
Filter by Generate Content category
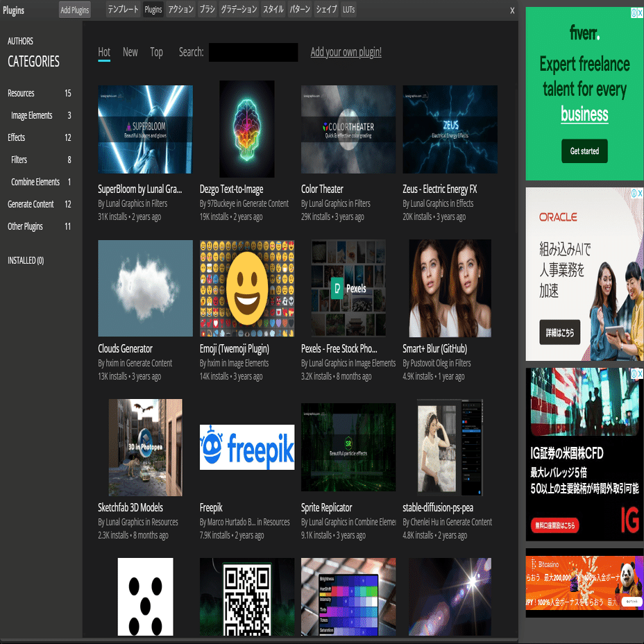40,204
